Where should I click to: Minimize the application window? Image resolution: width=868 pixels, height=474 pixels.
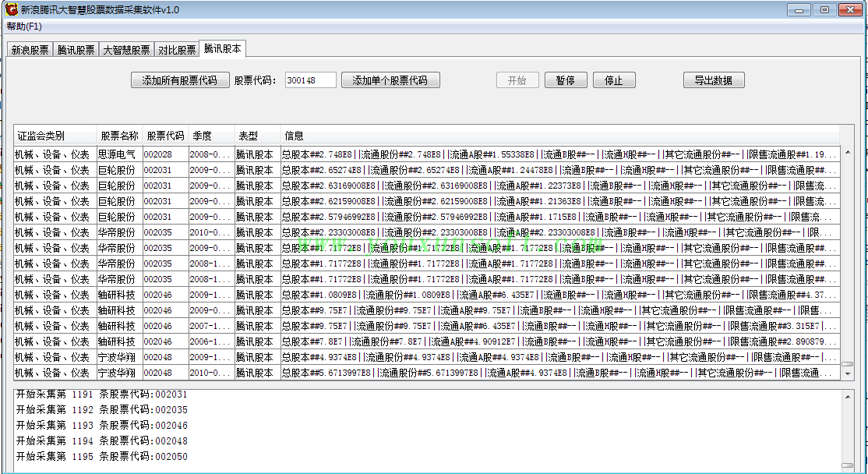click(x=798, y=10)
